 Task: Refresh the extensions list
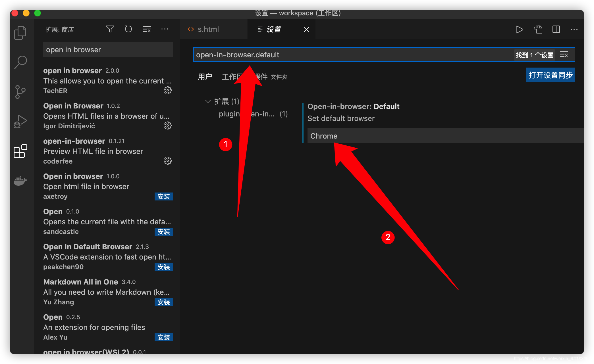[128, 29]
